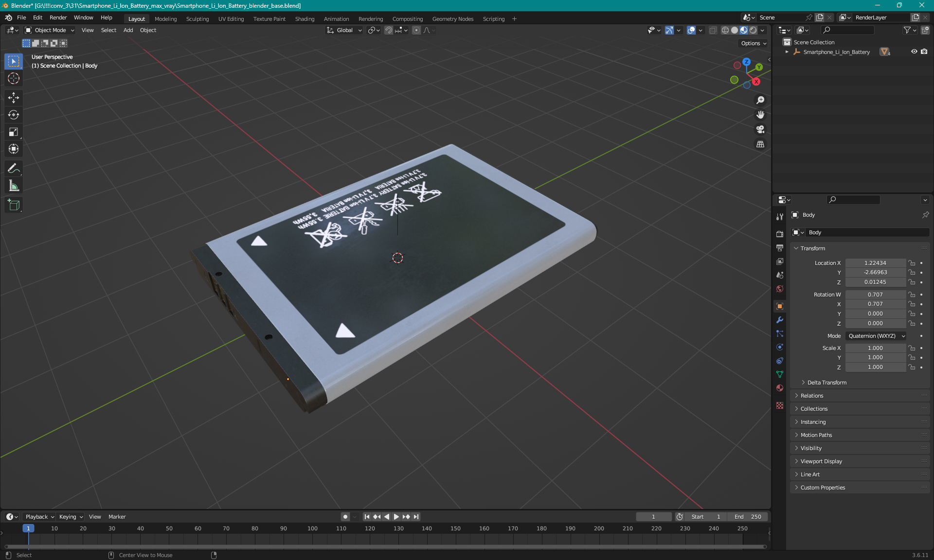The height and width of the screenshot is (560, 934).
Task: Toggle snapping magnet in header
Action: click(x=388, y=30)
